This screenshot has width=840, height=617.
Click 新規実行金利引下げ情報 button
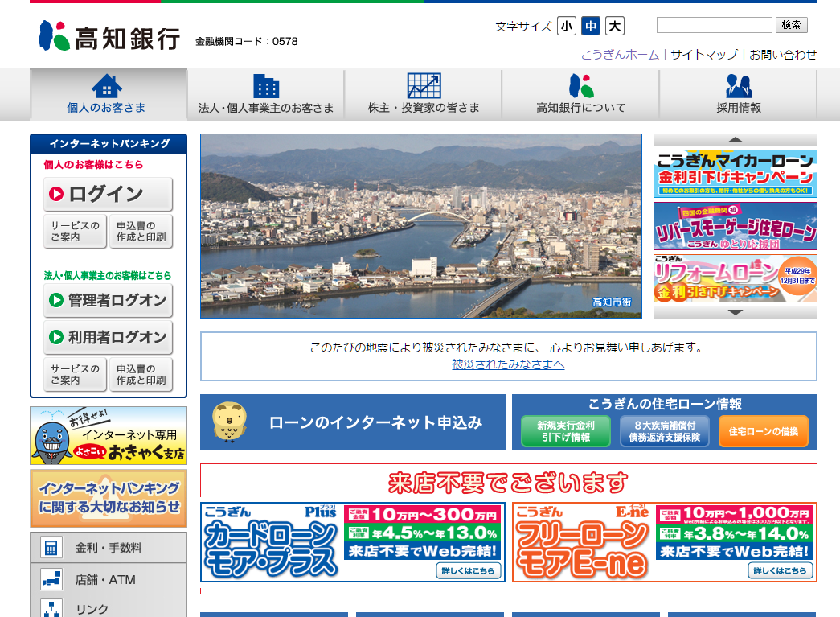566,431
